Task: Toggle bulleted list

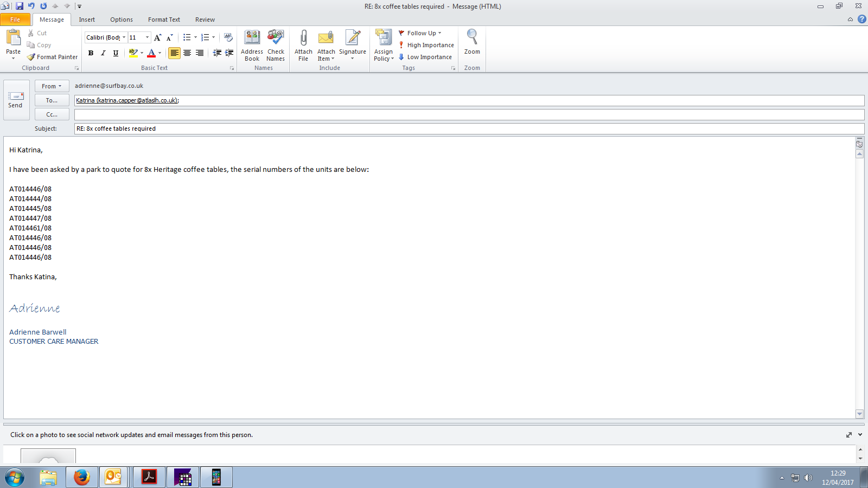Action: (187, 37)
